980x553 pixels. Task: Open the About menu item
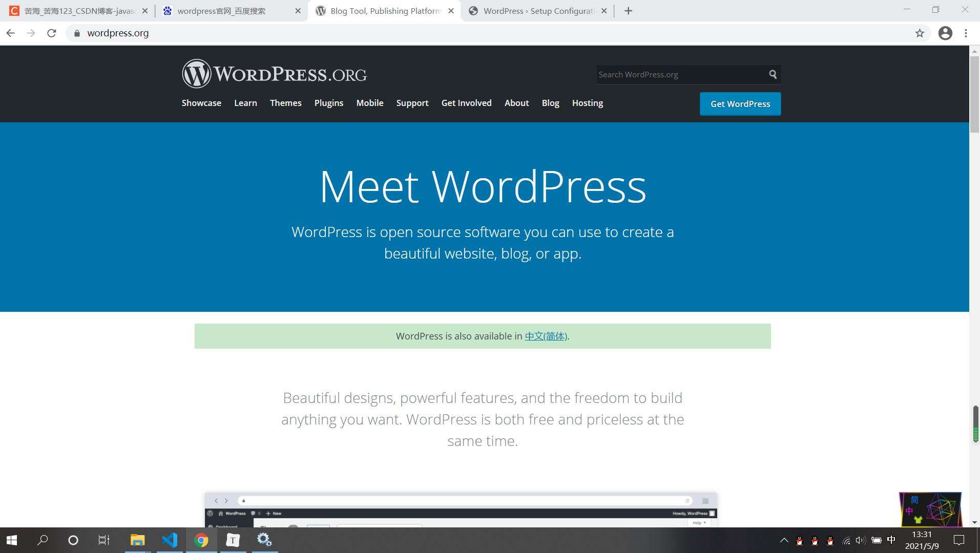(x=516, y=103)
